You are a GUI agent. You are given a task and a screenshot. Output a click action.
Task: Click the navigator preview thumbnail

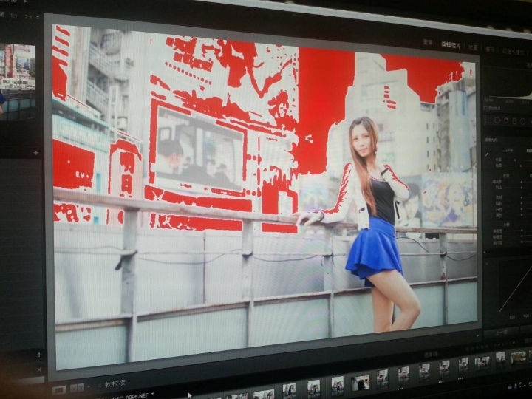click(x=17, y=81)
